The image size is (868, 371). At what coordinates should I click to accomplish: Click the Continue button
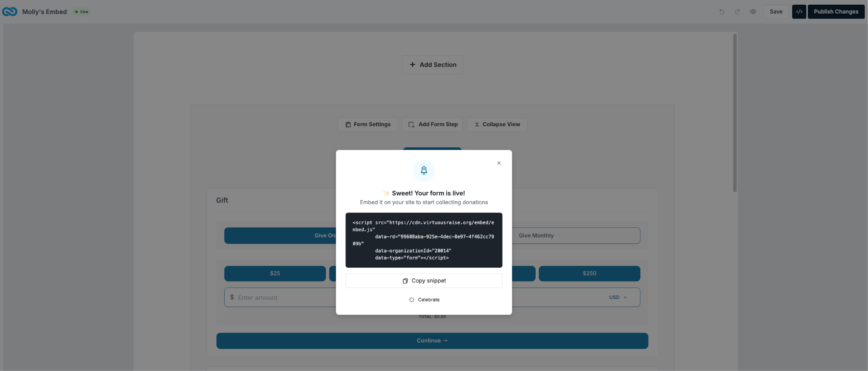(432, 341)
